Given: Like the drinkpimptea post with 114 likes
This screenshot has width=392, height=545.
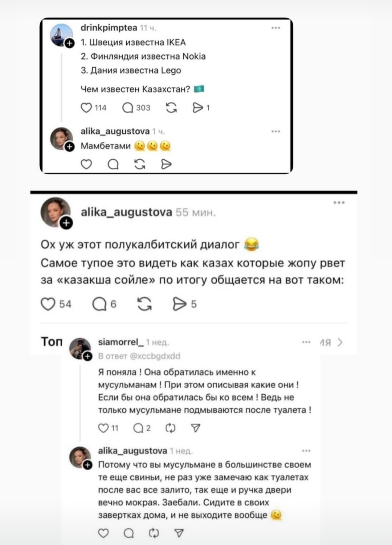Looking at the screenshot, I should 86,107.
